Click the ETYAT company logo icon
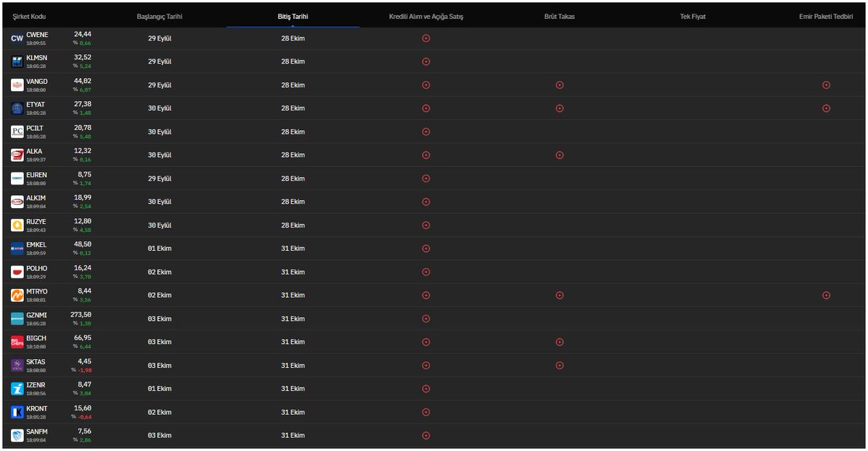The image size is (868, 451). point(17,108)
